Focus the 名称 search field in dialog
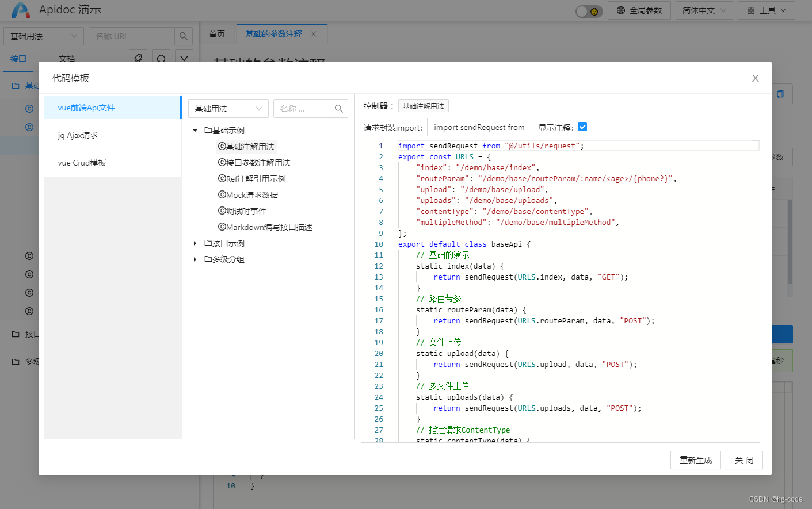 (x=302, y=109)
